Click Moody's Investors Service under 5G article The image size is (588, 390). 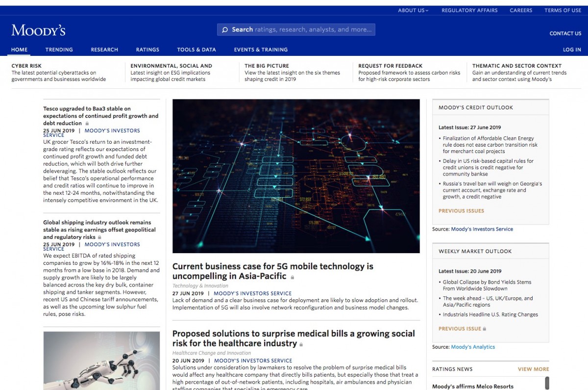(x=252, y=293)
